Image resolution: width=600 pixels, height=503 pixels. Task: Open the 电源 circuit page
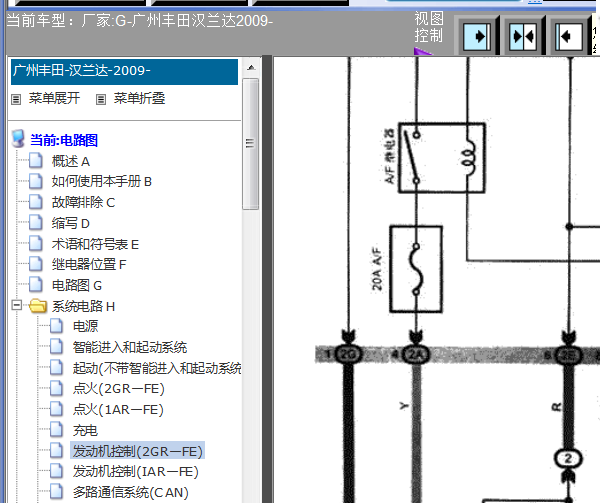pos(85,326)
